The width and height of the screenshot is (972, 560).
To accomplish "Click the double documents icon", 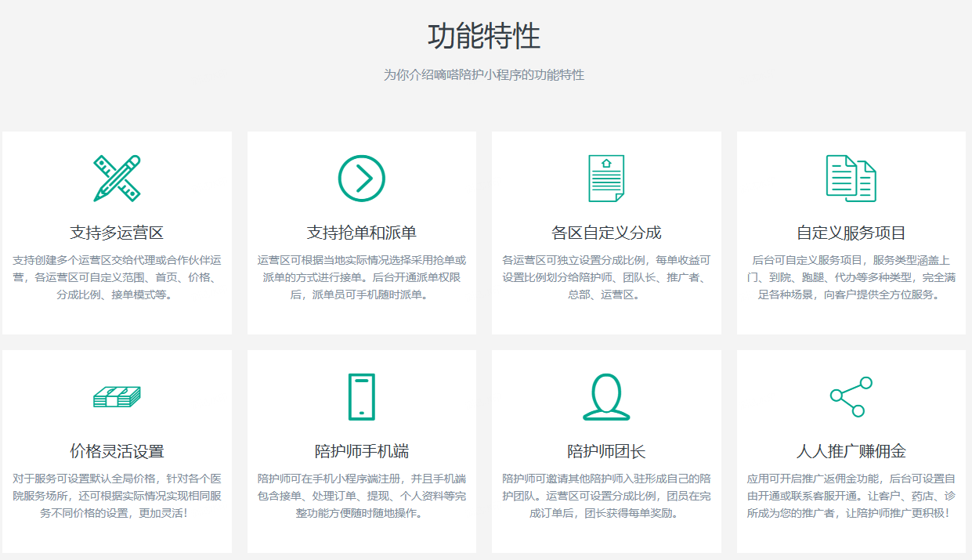I will (851, 179).
